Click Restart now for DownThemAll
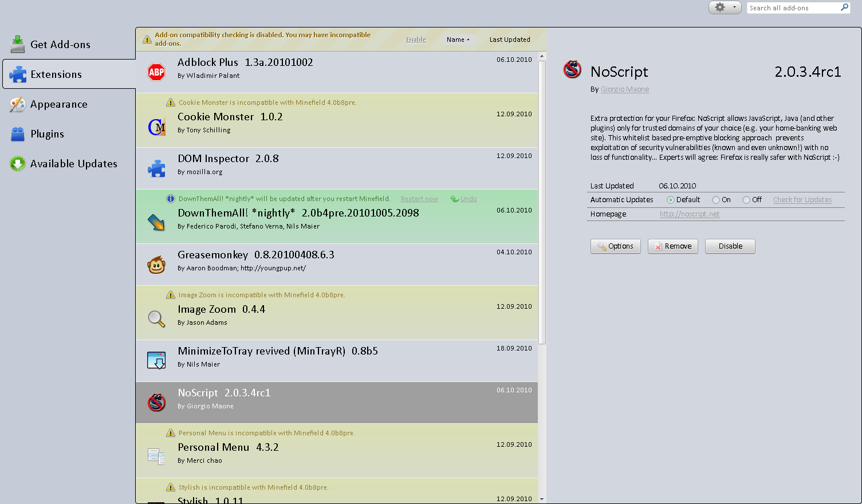 point(419,199)
